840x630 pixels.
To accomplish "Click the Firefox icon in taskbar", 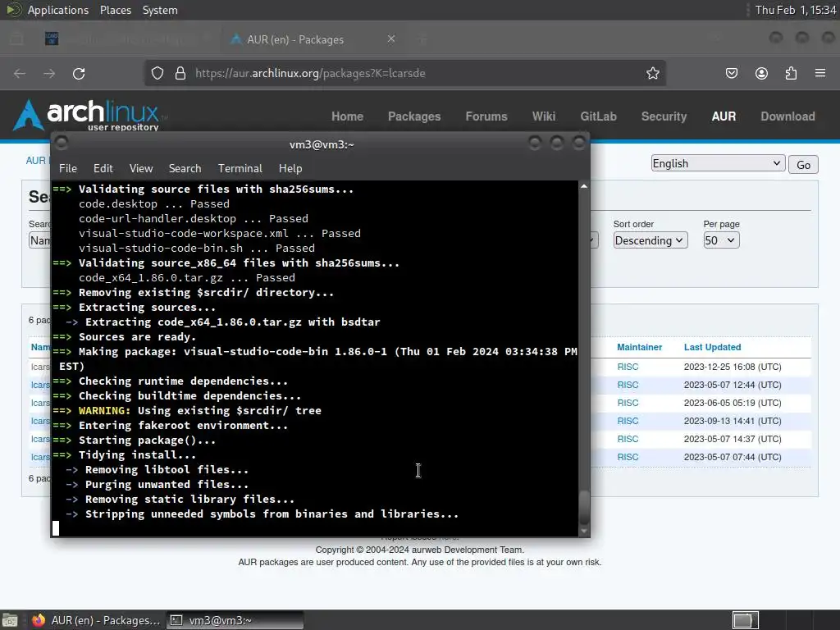I will tap(38, 620).
